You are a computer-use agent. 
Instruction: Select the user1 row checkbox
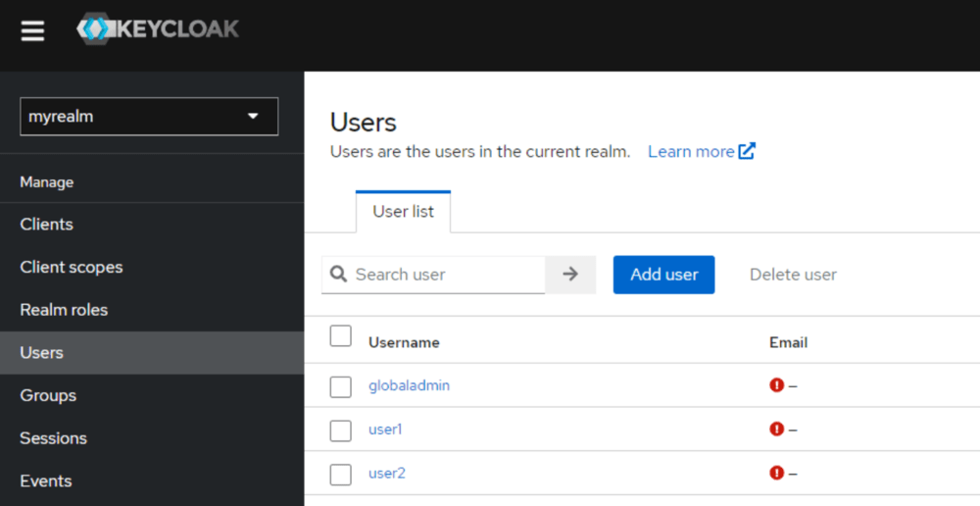(x=340, y=430)
